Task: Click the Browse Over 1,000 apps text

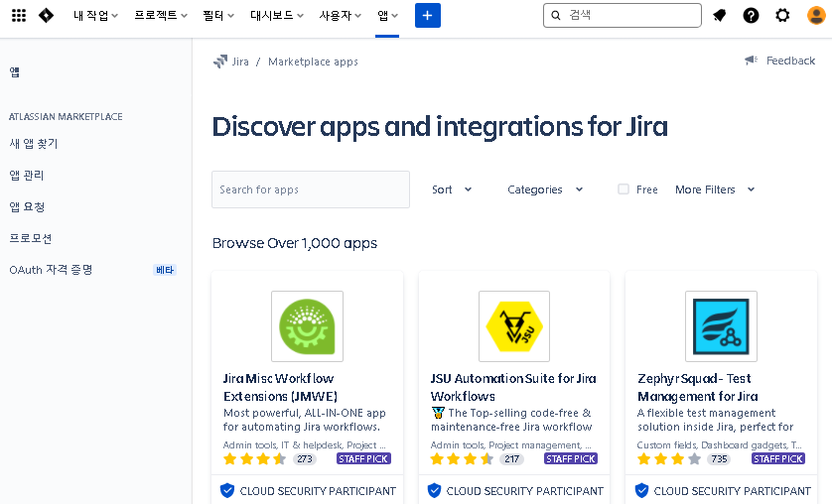Action: 295,243
